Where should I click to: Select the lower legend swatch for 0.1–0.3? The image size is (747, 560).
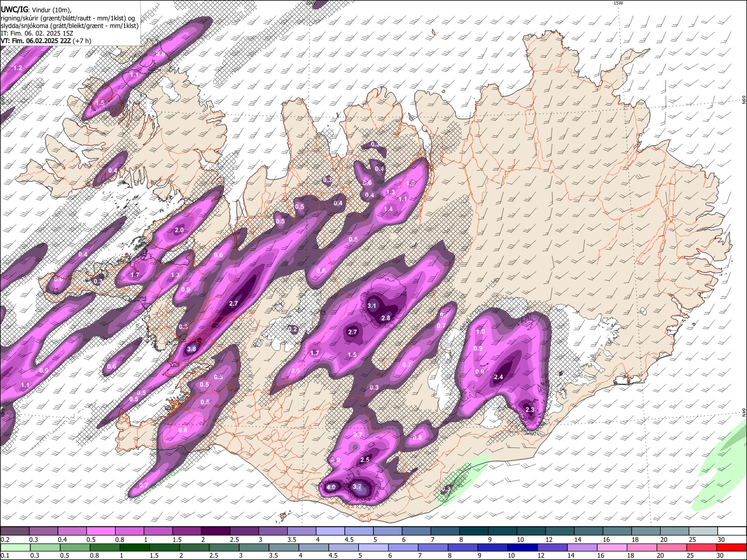[x=15, y=547]
